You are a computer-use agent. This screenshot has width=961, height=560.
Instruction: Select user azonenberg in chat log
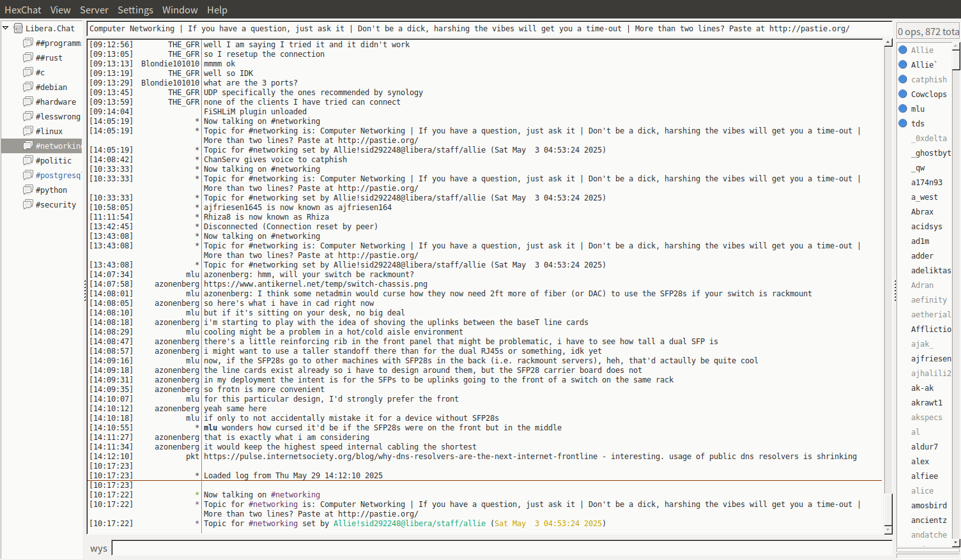(x=177, y=284)
